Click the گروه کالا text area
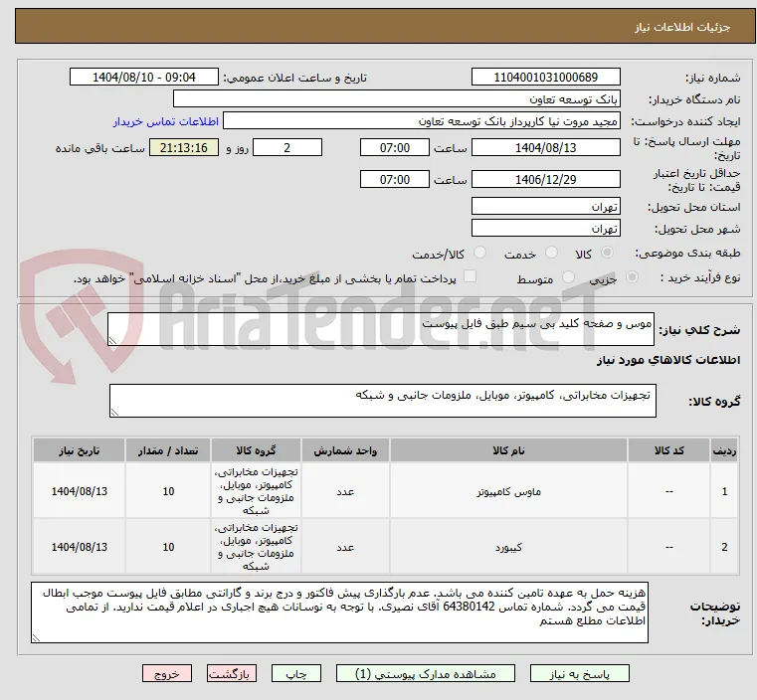This screenshot has width=757, height=700. pos(383,401)
